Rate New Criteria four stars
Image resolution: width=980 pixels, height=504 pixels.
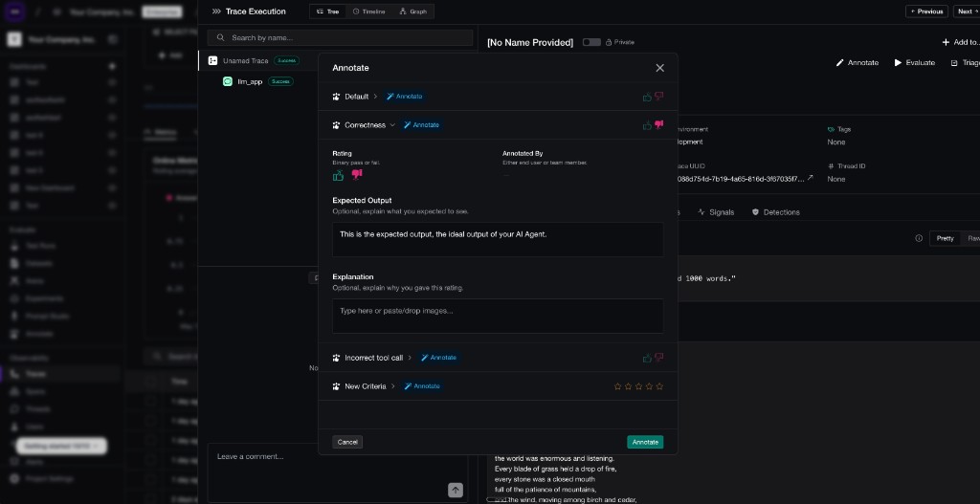point(649,386)
